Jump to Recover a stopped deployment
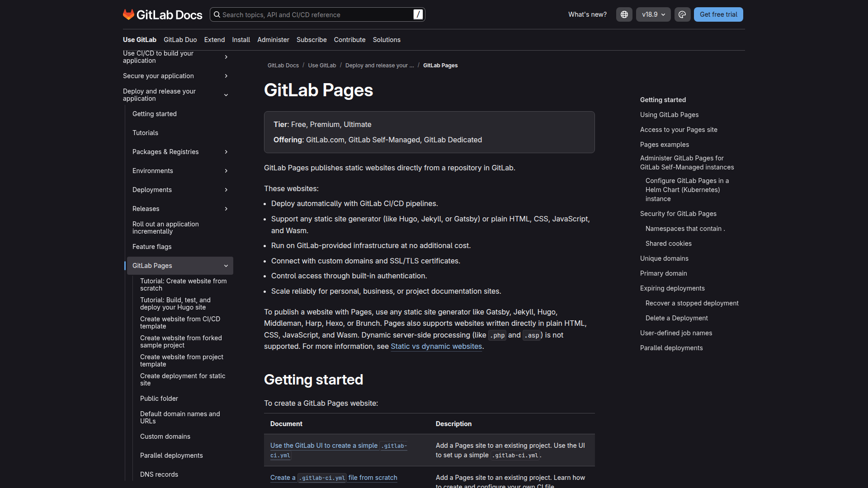 point(692,303)
